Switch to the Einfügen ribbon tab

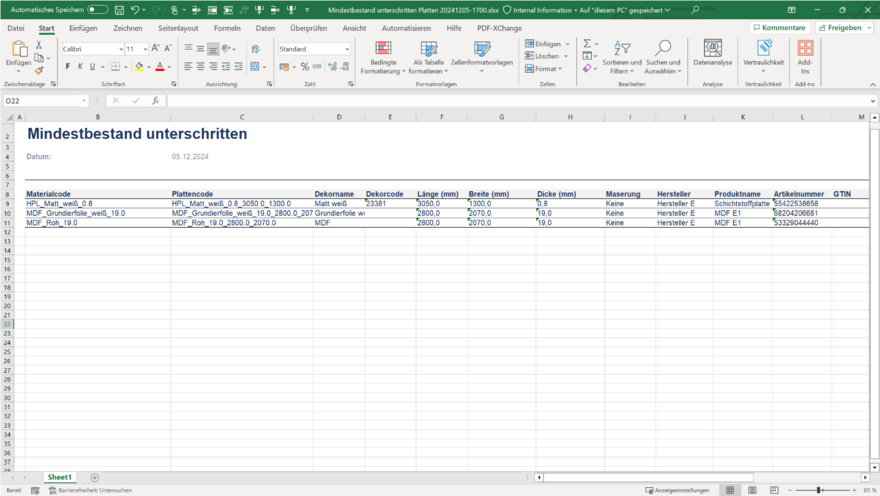tap(83, 28)
